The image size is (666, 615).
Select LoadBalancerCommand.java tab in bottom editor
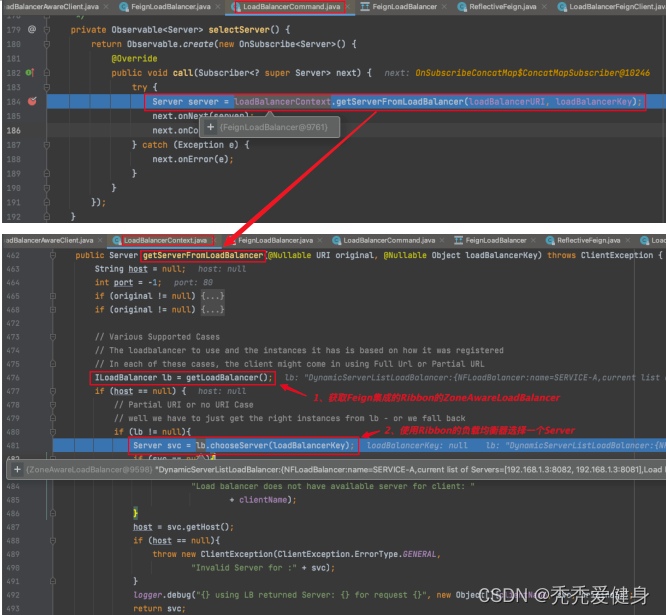(x=389, y=240)
